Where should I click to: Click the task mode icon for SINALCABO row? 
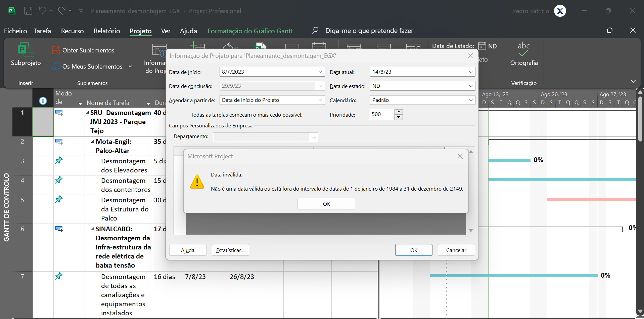click(59, 229)
